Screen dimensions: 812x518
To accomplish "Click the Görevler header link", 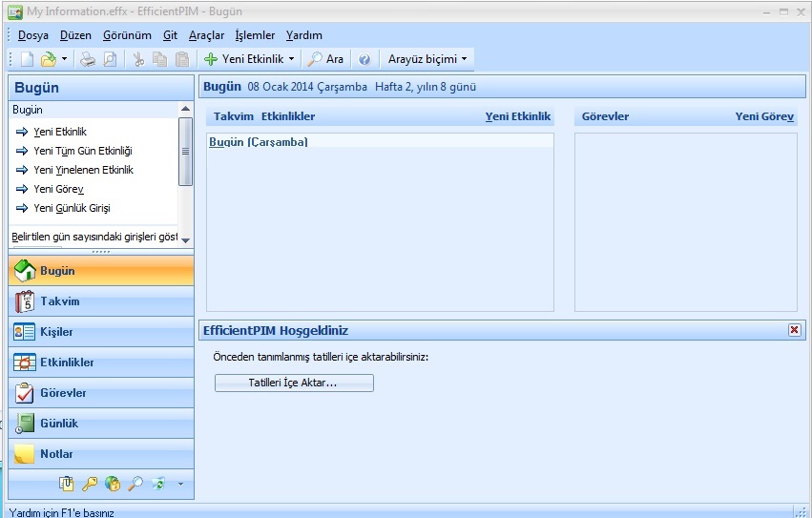I will pyautogui.click(x=605, y=116).
